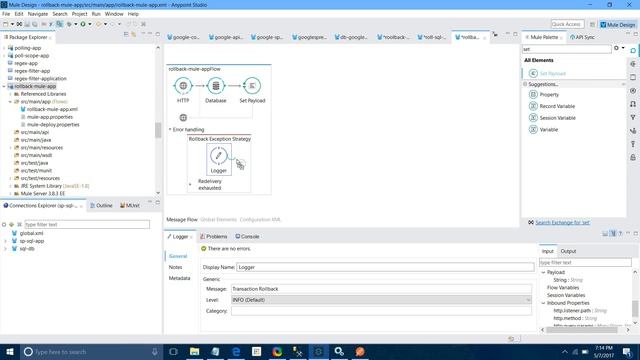The image size is (640, 360).
Task: Click the headphones icon in the palette sidebar
Action: coord(633,104)
